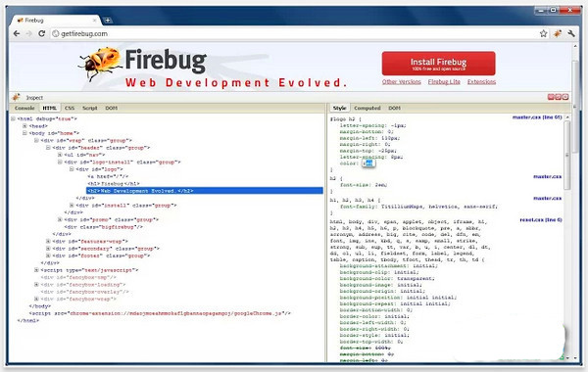Expand the ul id nav node
The height and width of the screenshot is (372, 588).
coord(60,155)
